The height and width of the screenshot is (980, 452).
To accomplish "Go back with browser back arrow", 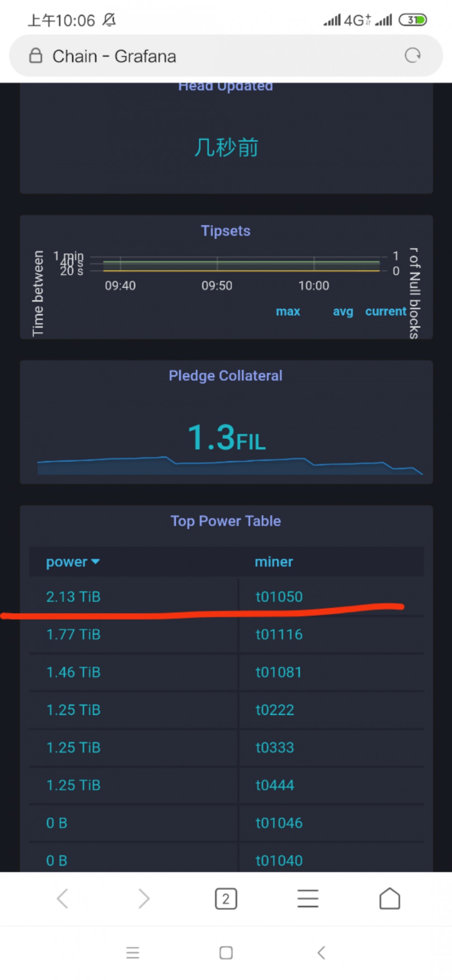I will 62,898.
